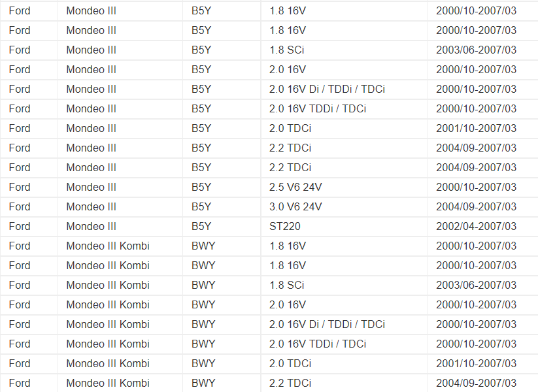
Task: Select the 2.5 V6 24V engine cell
Action: tap(295, 187)
